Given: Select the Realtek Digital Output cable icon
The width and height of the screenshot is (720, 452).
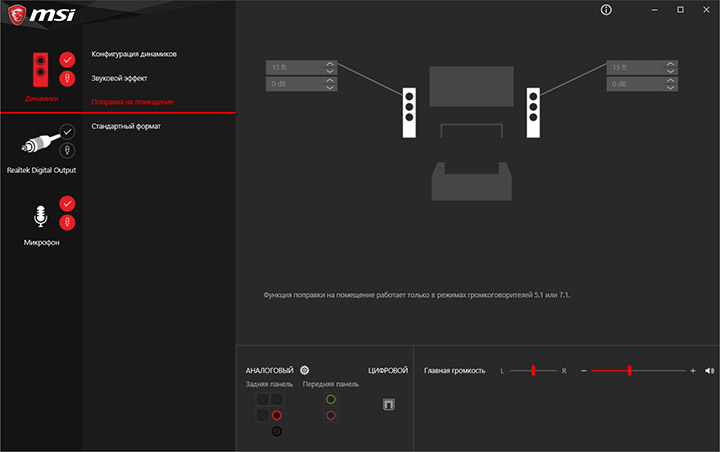Looking at the screenshot, I should [x=40, y=143].
